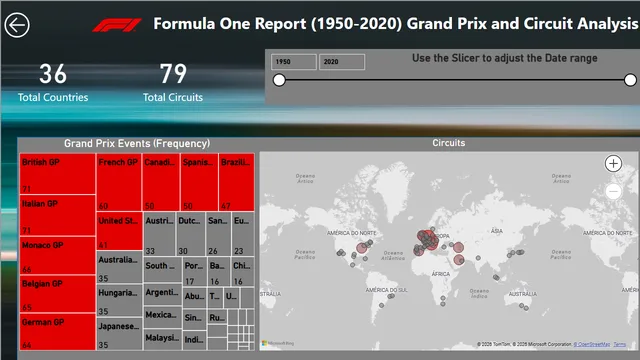The image size is (640, 360).
Task: Select the Spanish GP treemap tile
Action: 199,182
